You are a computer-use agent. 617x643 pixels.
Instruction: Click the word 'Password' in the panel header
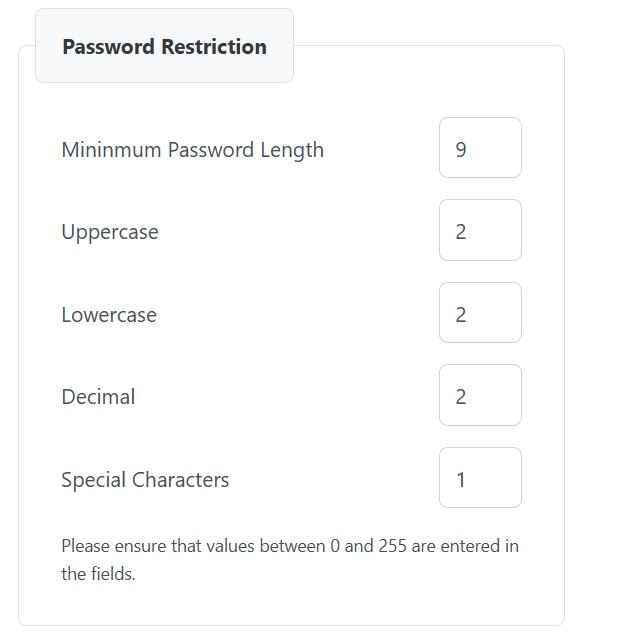[x=107, y=46]
